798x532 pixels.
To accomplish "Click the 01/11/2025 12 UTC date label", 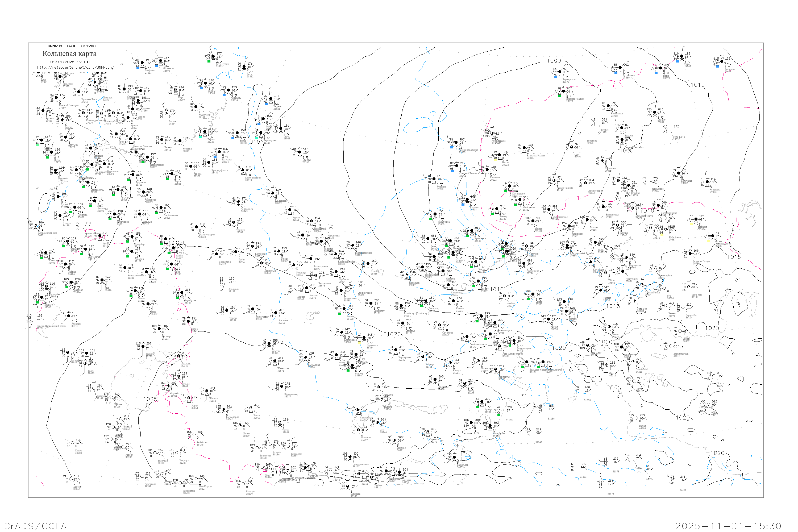I will coord(70,62).
